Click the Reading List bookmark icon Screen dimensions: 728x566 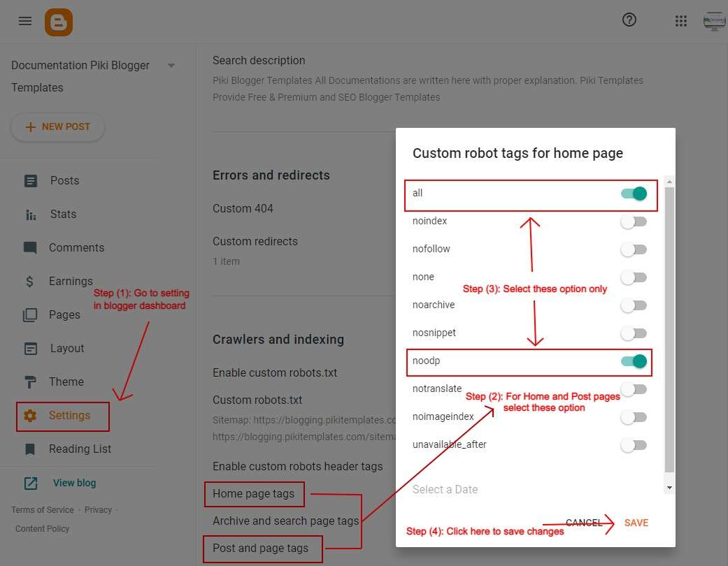coord(29,449)
